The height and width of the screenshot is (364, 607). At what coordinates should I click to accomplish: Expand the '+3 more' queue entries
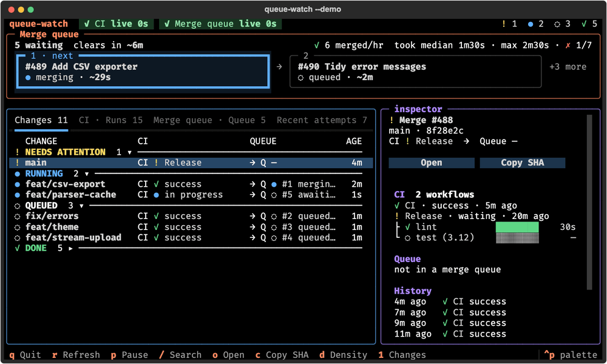[x=568, y=67]
